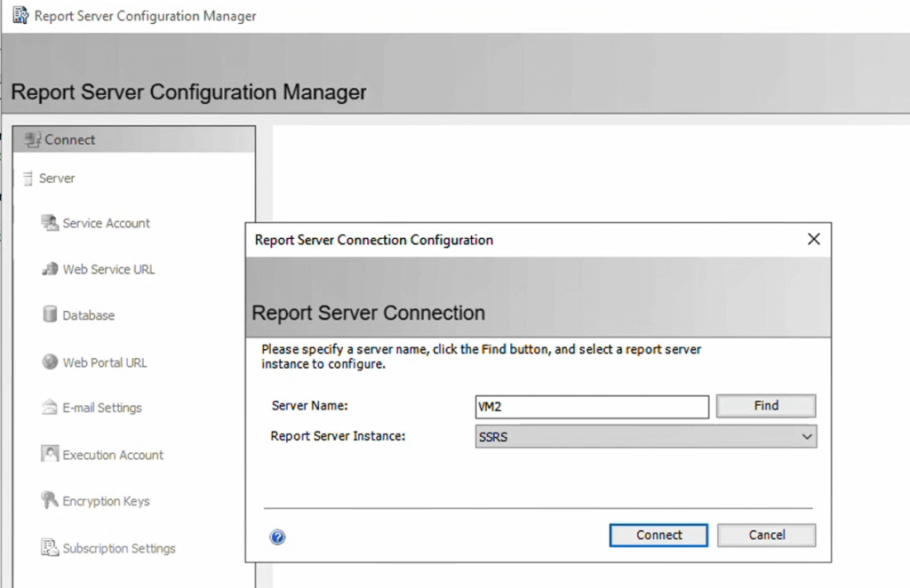Click the Connect icon in sidebar
The image size is (910, 588).
(33, 139)
